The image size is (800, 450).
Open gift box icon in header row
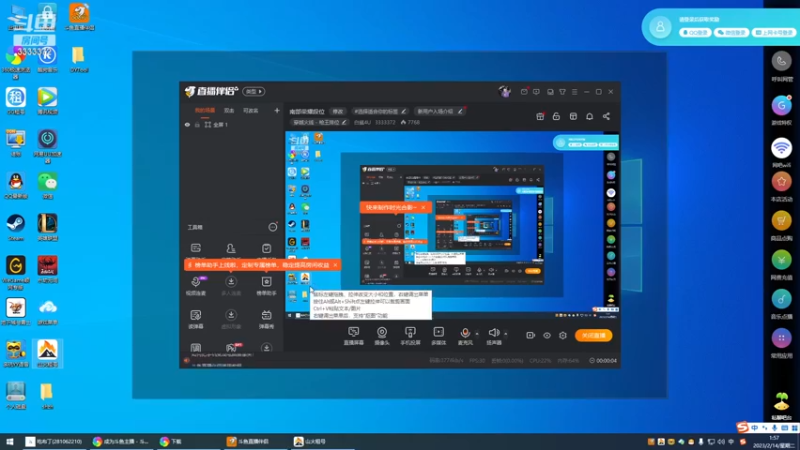[x=540, y=116]
